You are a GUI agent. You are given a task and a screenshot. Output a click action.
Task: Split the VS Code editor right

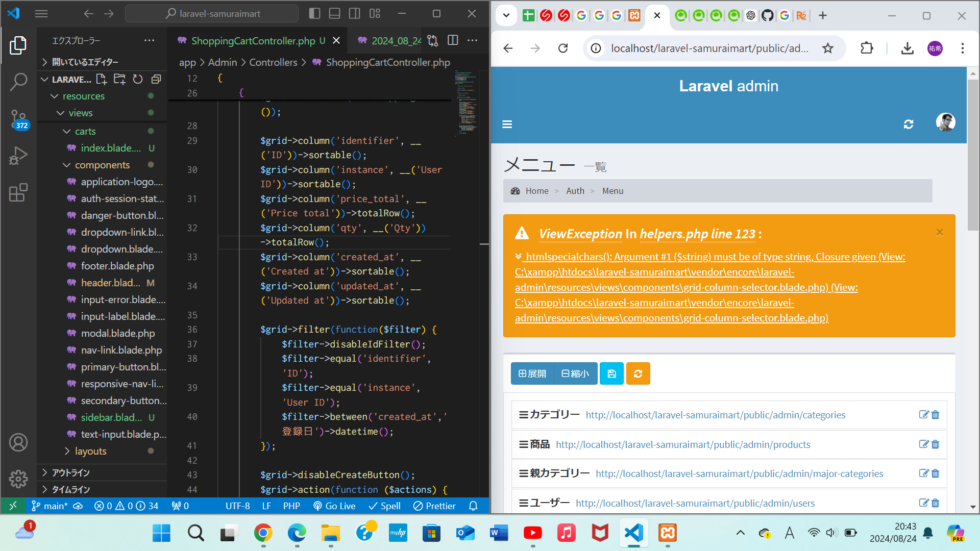pos(453,40)
